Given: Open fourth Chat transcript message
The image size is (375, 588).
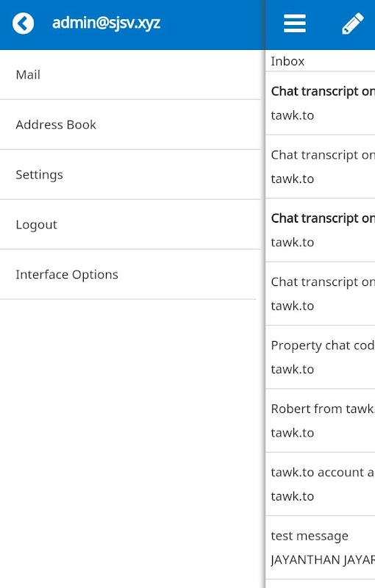Looking at the screenshot, I should [321, 293].
